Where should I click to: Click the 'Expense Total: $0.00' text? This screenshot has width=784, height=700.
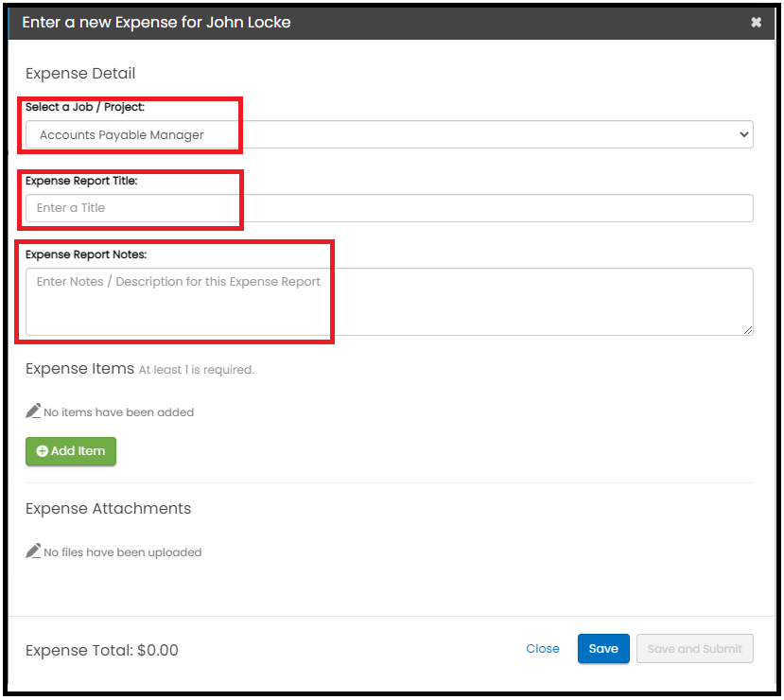(x=102, y=650)
